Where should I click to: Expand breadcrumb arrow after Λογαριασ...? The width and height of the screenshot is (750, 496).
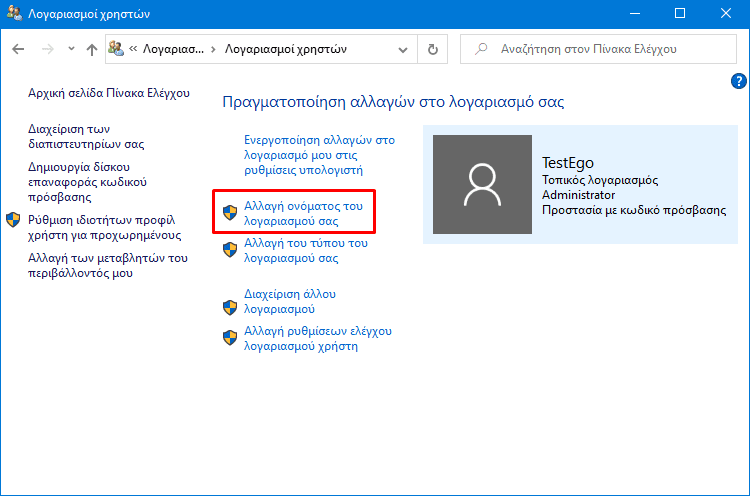tap(213, 49)
